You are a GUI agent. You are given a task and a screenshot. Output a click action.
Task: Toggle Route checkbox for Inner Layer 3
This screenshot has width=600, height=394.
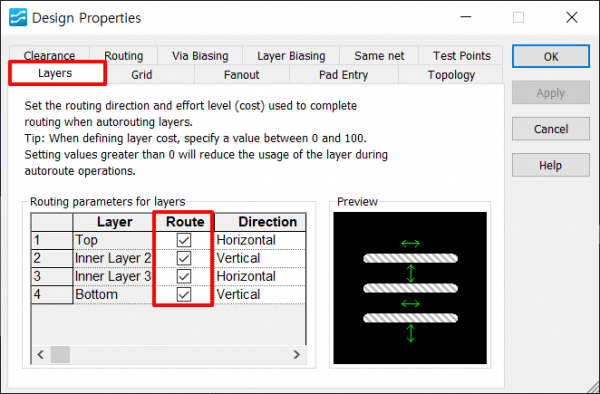184,276
